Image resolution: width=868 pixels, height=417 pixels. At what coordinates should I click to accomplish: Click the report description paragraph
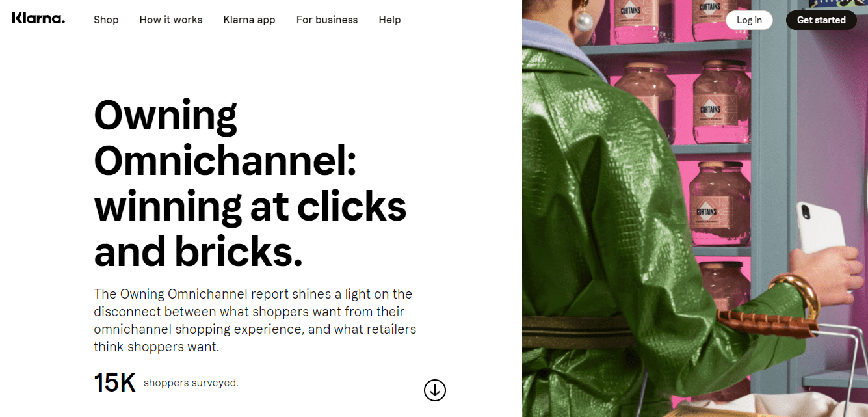[x=255, y=320]
